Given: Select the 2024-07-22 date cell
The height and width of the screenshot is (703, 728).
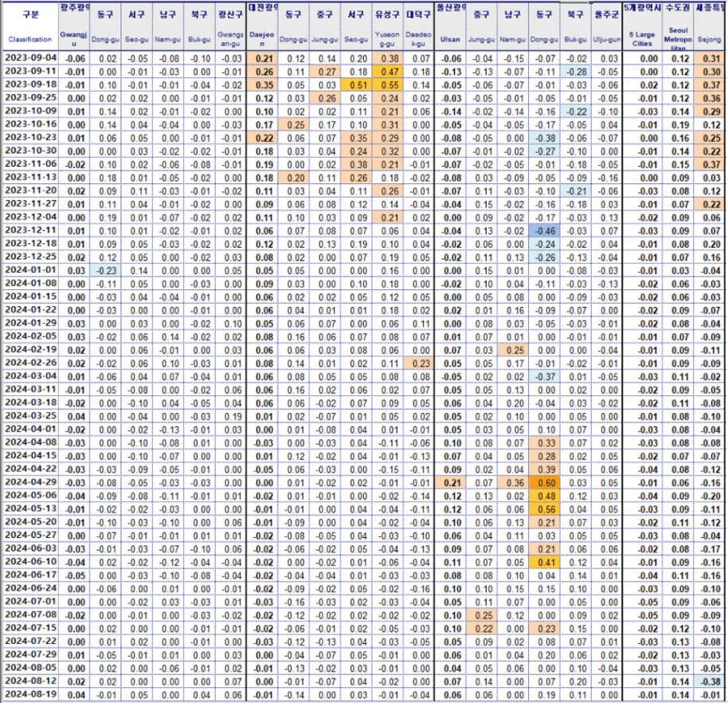Looking at the screenshot, I should click(x=30, y=641).
